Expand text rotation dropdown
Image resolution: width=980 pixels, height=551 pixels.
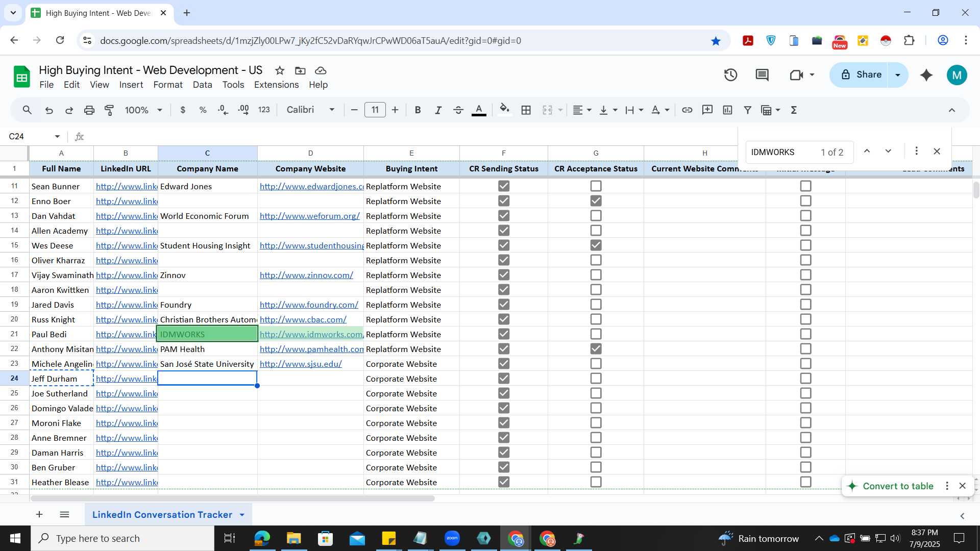tap(667, 110)
